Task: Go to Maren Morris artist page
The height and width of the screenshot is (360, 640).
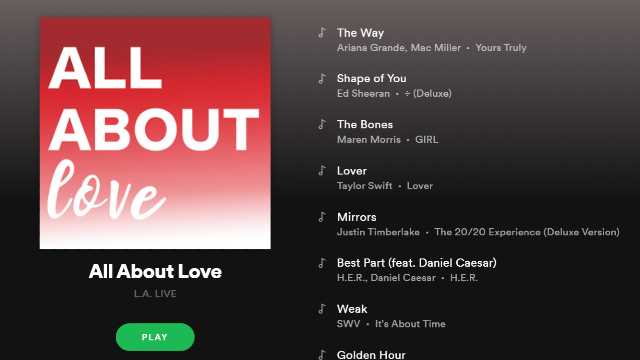Action: point(369,140)
